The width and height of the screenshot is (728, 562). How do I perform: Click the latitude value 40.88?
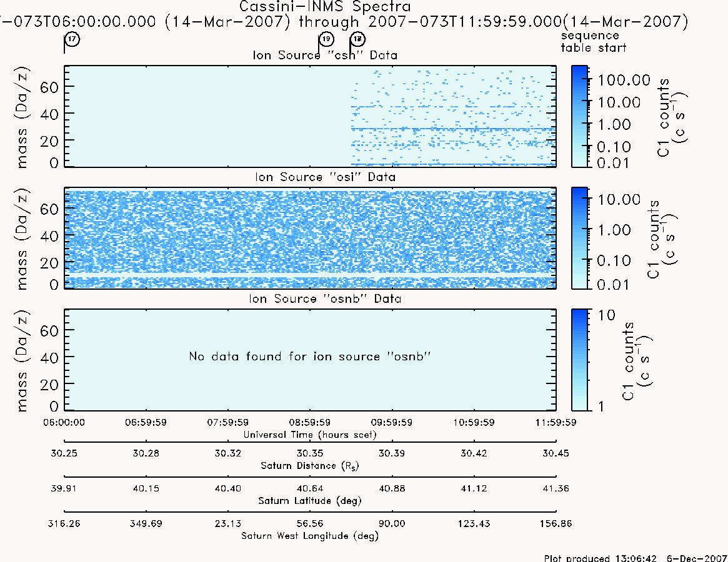391,488
